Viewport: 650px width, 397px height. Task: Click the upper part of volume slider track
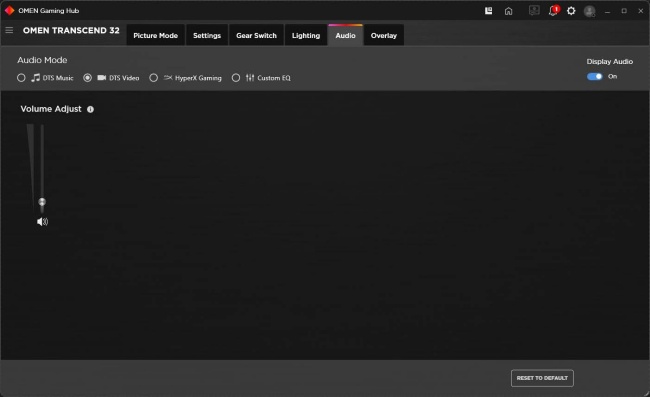pyautogui.click(x=42, y=145)
